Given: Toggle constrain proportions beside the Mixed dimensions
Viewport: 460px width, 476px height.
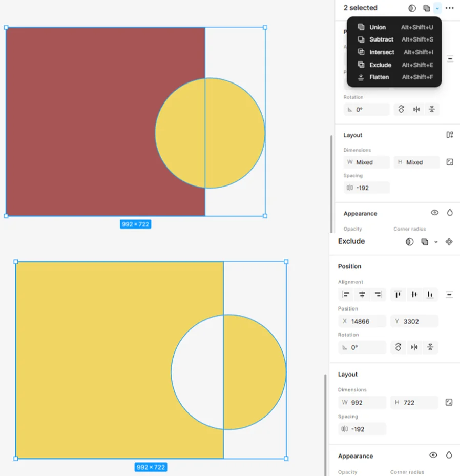Looking at the screenshot, I should pos(449,162).
